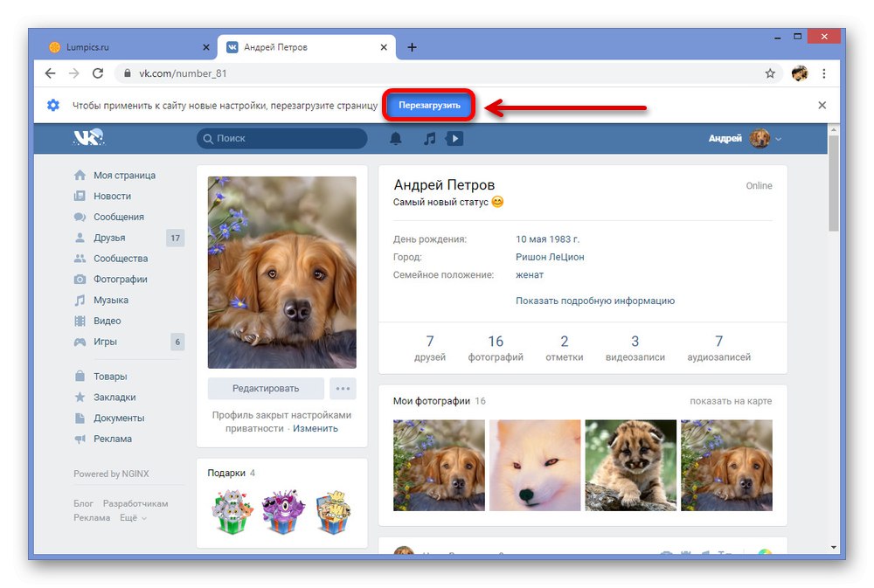The height and width of the screenshot is (588, 874).
Task: Click the browser forward arrow
Action: 73,73
